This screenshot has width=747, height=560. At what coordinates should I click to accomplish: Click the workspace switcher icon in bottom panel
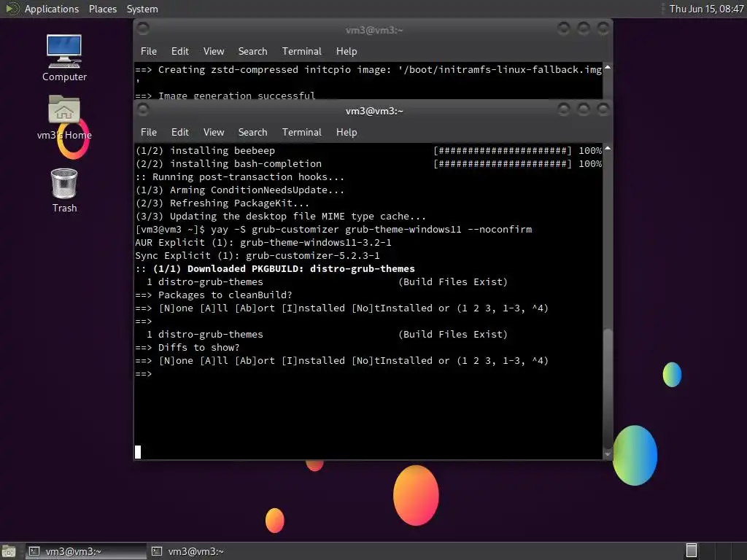coord(692,551)
